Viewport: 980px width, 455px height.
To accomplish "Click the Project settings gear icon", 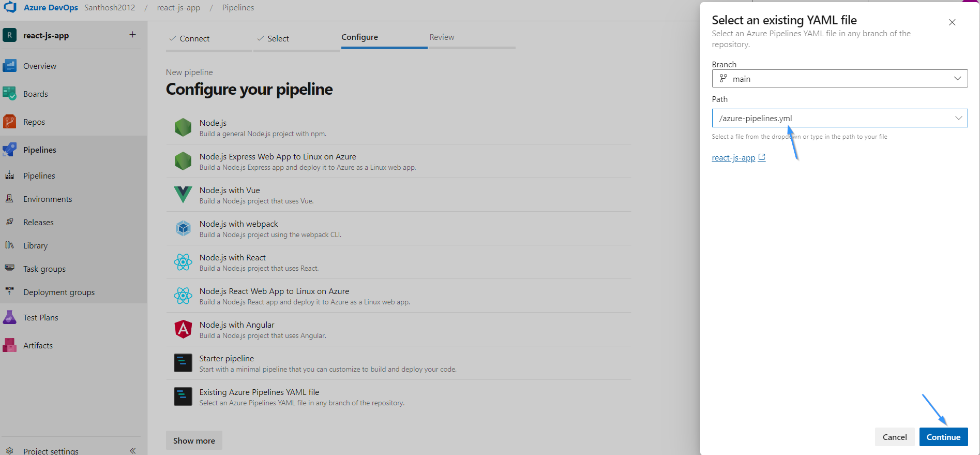I will 9,451.
